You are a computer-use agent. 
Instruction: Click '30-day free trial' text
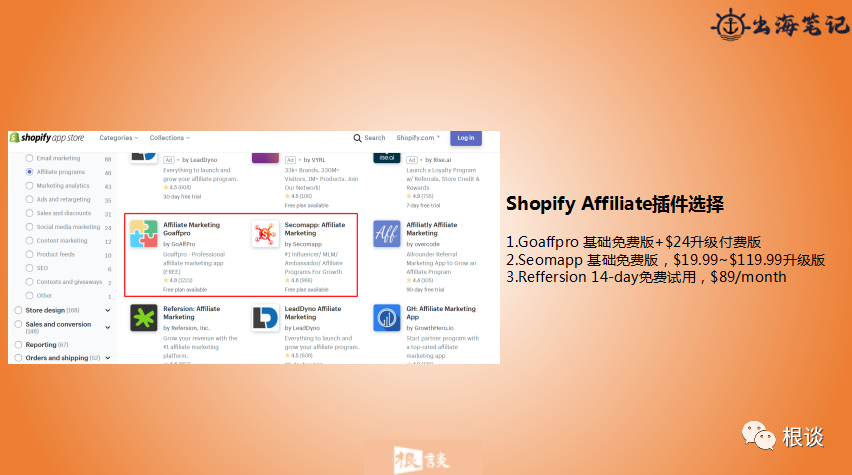pos(182,197)
